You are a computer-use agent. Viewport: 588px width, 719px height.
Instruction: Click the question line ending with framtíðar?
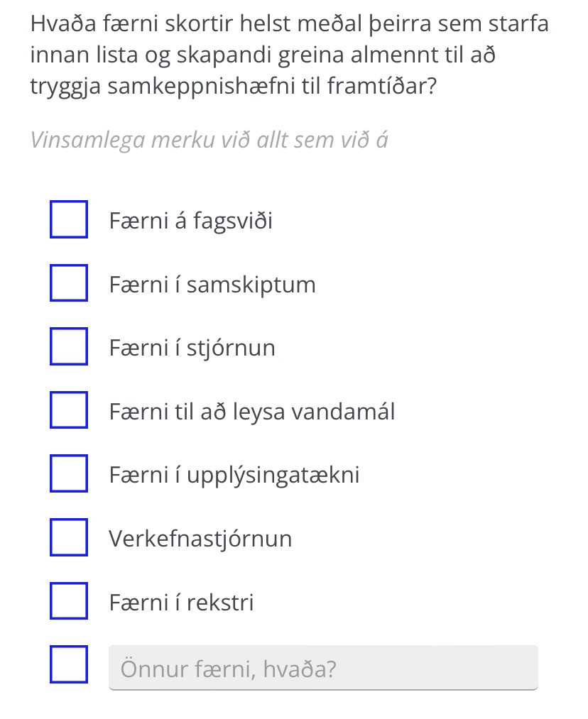[234, 86]
